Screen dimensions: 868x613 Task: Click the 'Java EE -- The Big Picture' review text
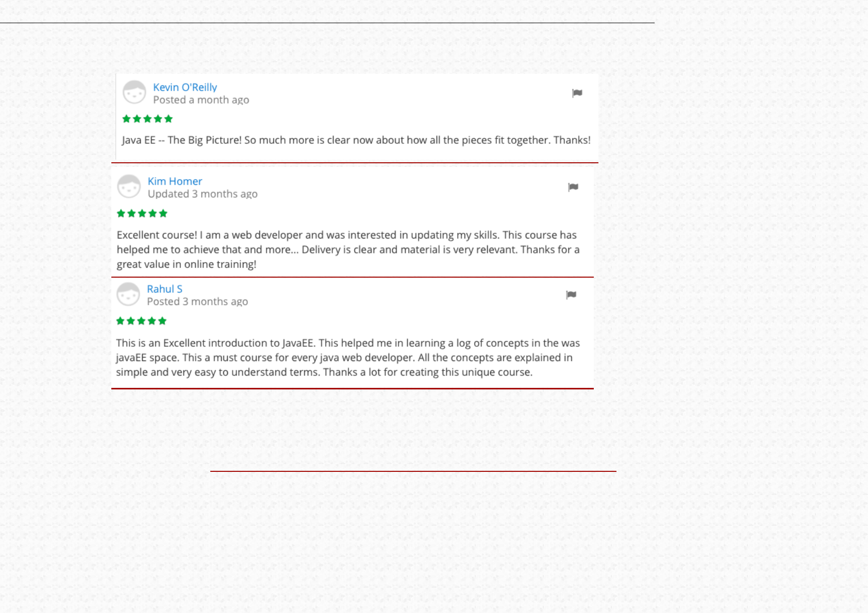[356, 140]
